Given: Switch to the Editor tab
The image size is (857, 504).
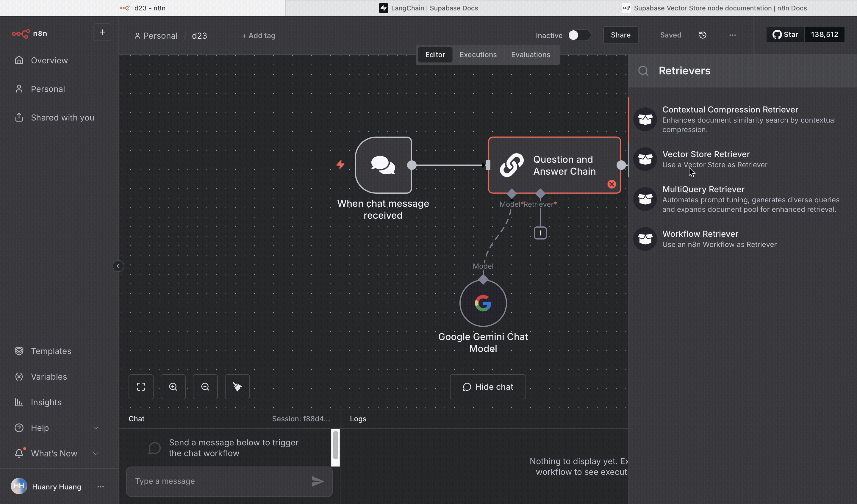Looking at the screenshot, I should (x=435, y=54).
